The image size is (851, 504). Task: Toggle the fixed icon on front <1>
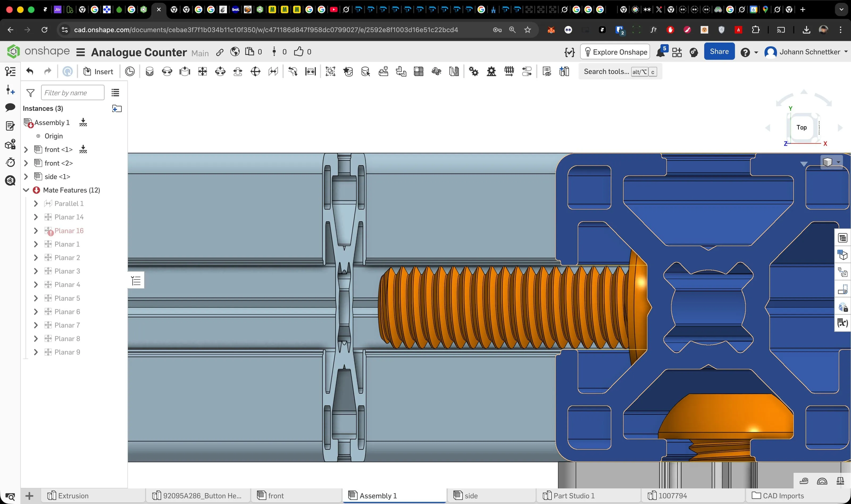[83, 149]
